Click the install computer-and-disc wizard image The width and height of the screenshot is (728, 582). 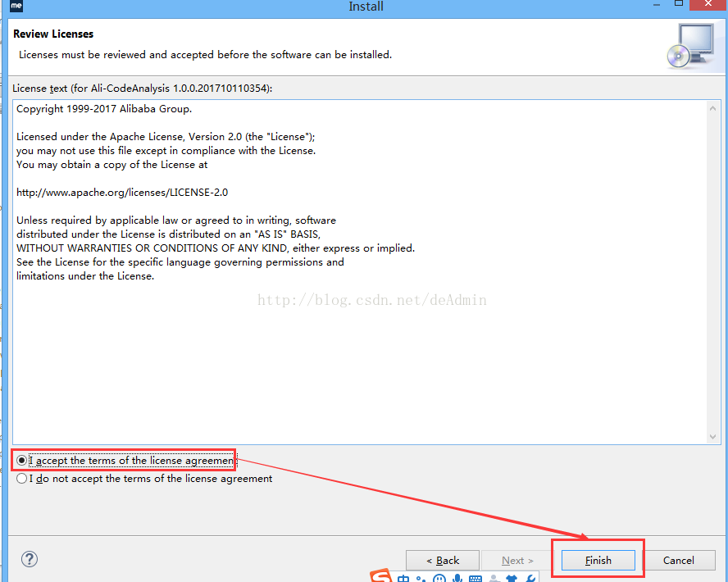pos(691,47)
